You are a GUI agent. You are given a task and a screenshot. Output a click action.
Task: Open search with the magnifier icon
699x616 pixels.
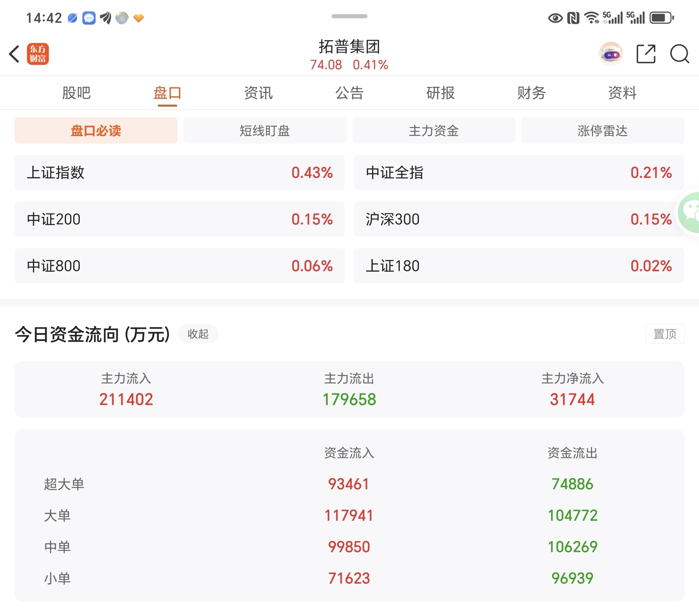point(679,54)
